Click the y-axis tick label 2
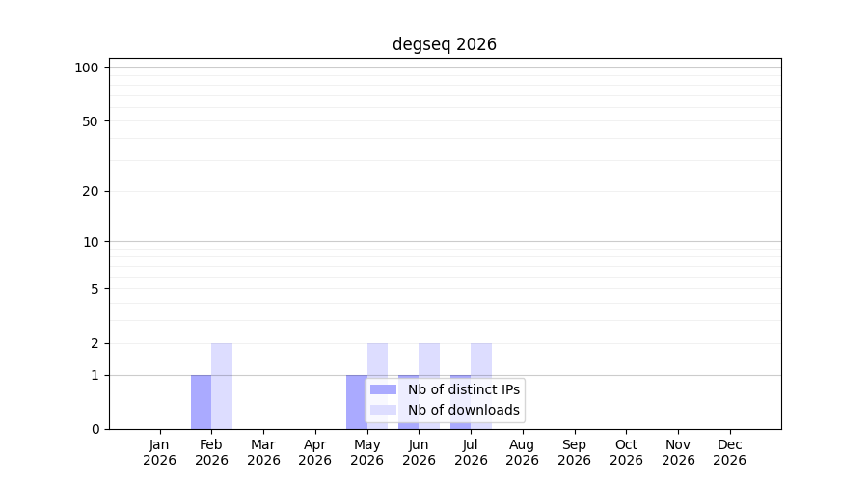The height and width of the screenshot is (482, 868). [x=95, y=343]
